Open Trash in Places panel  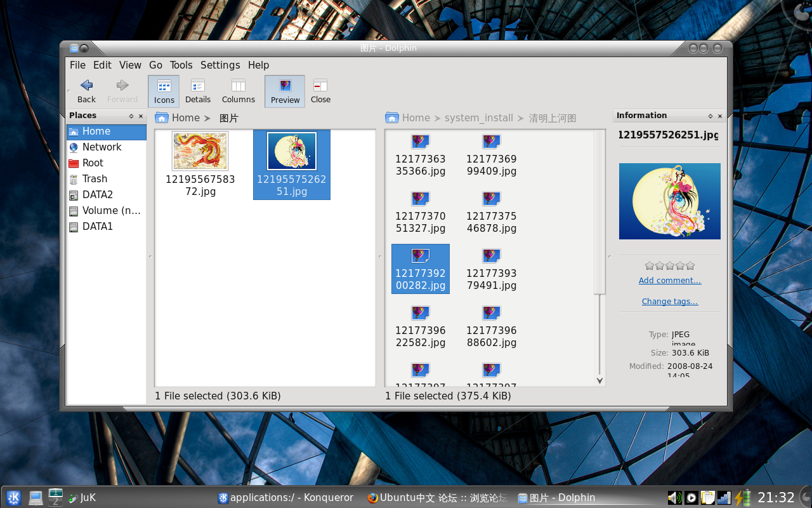click(107, 179)
